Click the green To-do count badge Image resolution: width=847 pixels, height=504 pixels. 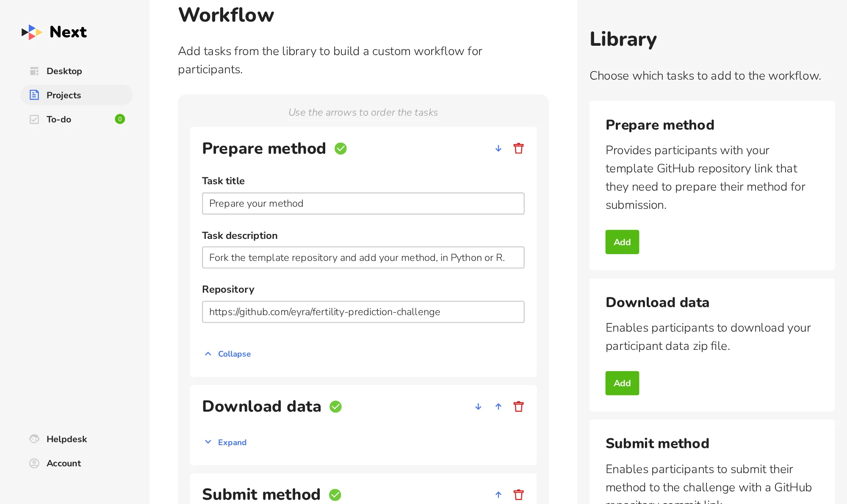tap(120, 119)
